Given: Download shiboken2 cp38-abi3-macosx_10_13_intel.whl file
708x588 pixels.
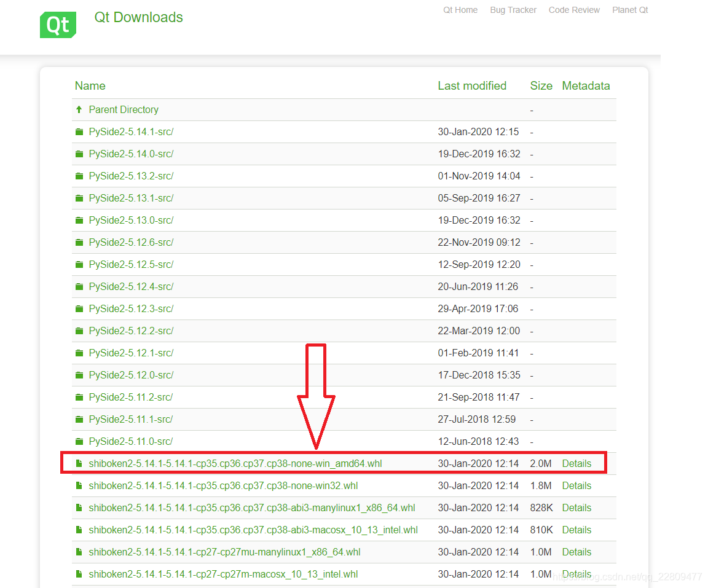Looking at the screenshot, I should click(x=253, y=530).
